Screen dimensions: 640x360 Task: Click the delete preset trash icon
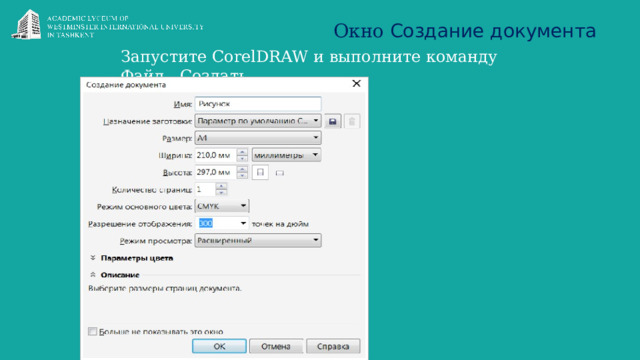point(352,121)
